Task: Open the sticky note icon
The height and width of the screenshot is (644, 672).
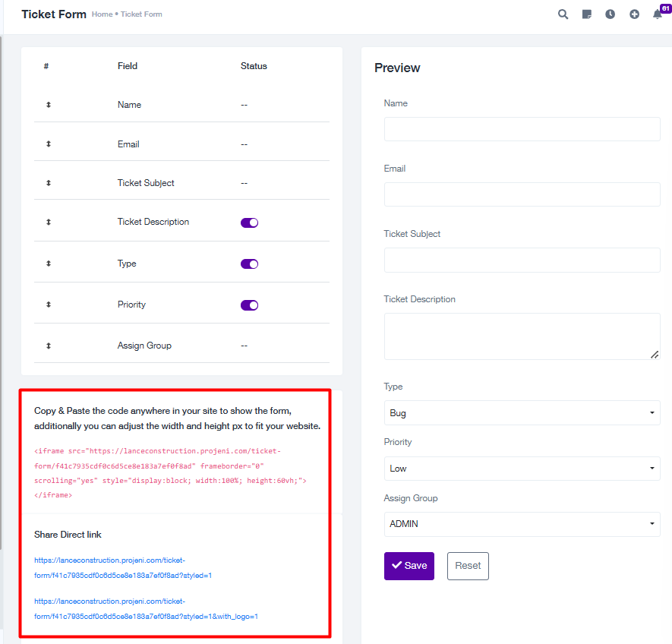Action: (587, 14)
